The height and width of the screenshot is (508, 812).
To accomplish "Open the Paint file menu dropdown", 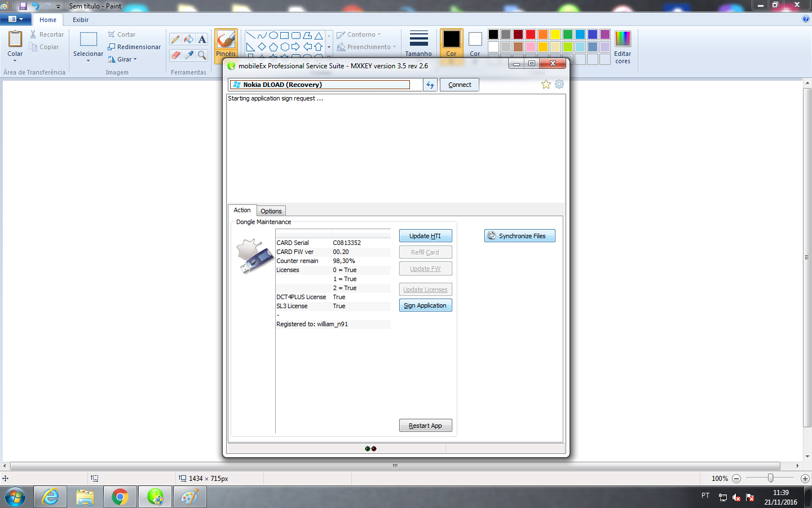I will 15,19.
